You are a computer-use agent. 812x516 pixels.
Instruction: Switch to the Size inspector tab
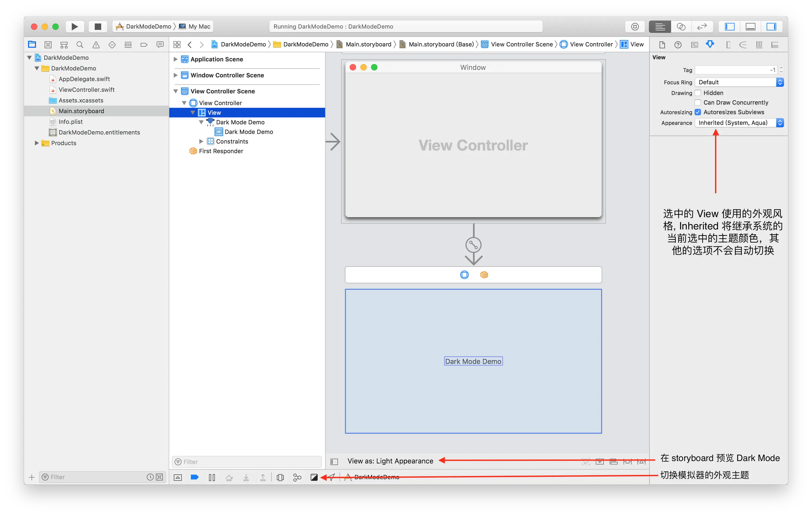point(727,45)
